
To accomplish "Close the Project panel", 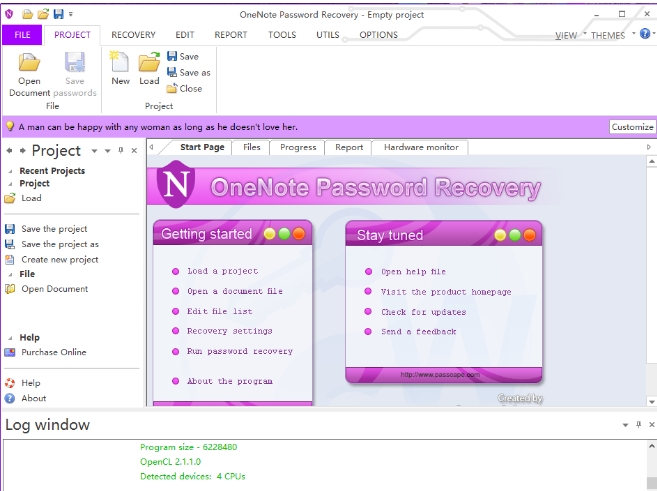I will tap(134, 150).
